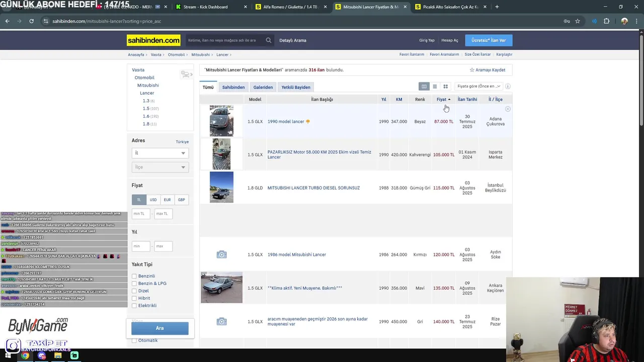Open site information icon in address bar
This screenshot has height=362, width=644.
point(46,21)
